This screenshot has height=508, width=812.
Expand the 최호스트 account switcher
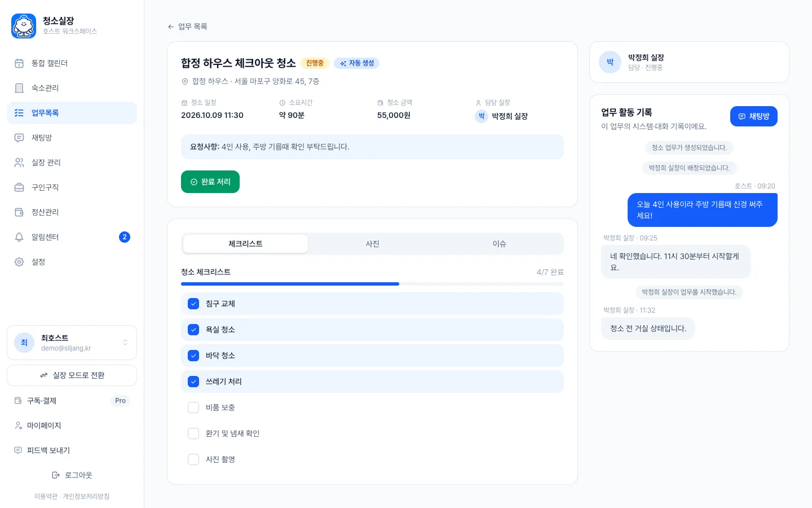(72, 343)
